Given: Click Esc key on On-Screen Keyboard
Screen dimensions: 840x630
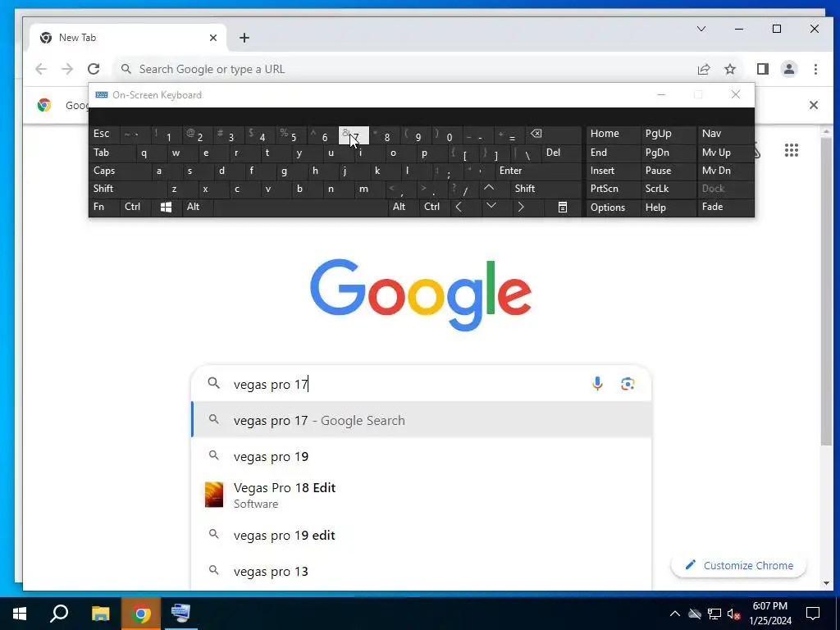Looking at the screenshot, I should tap(104, 134).
